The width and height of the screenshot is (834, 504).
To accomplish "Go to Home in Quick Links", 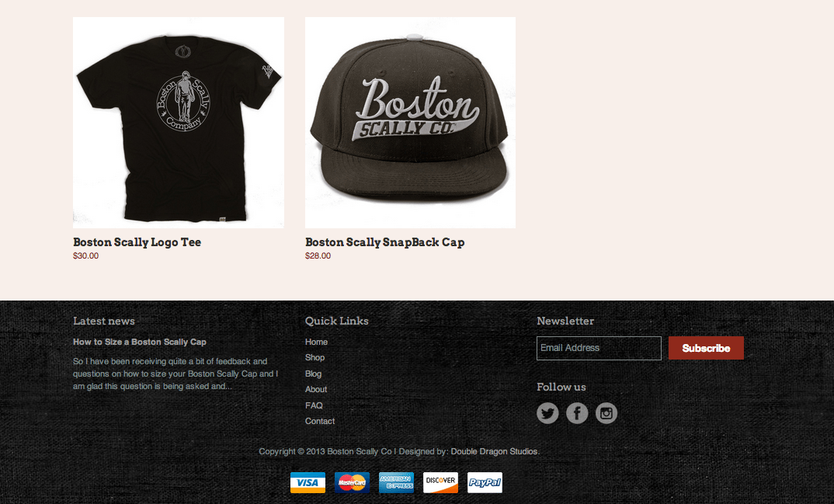I will point(317,342).
